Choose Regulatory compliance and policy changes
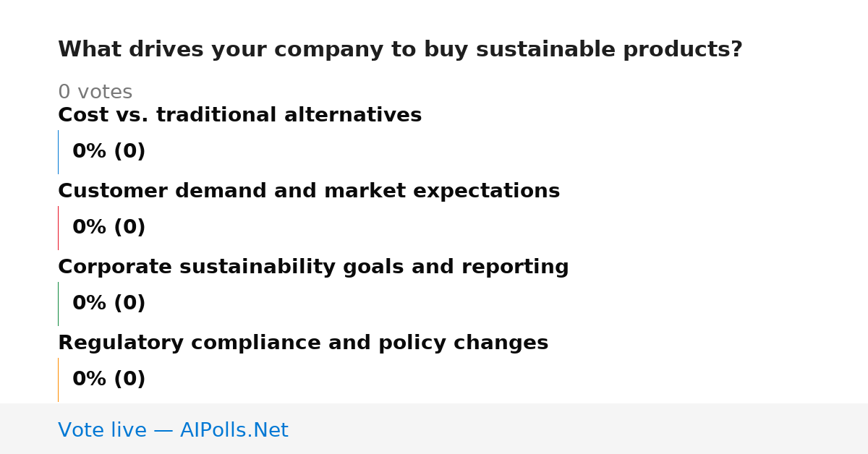 303,343
